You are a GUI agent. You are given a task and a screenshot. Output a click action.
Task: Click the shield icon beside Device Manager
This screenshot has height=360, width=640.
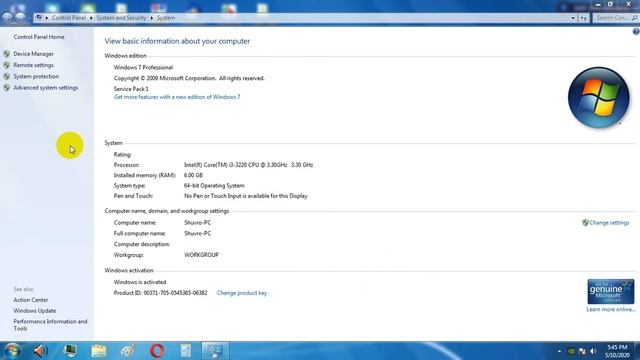(7, 54)
